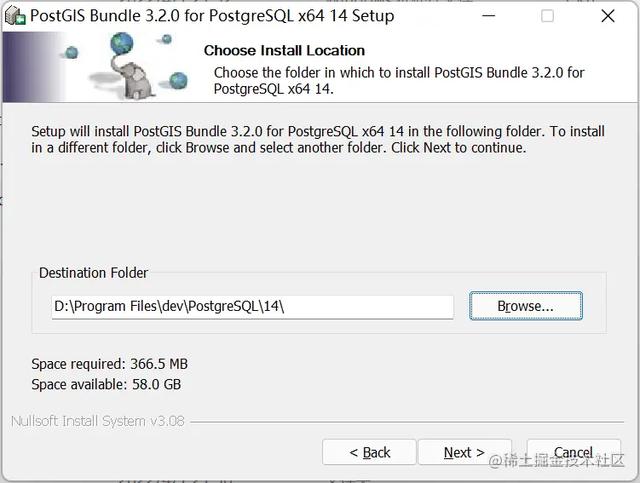Image resolution: width=640 pixels, height=483 pixels.
Task: Click the Choose Install Location heading
Action: pos(284,50)
